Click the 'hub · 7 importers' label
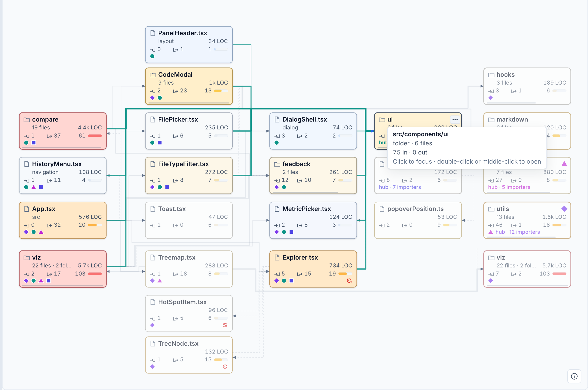This screenshot has width=588, height=390. 400,187
